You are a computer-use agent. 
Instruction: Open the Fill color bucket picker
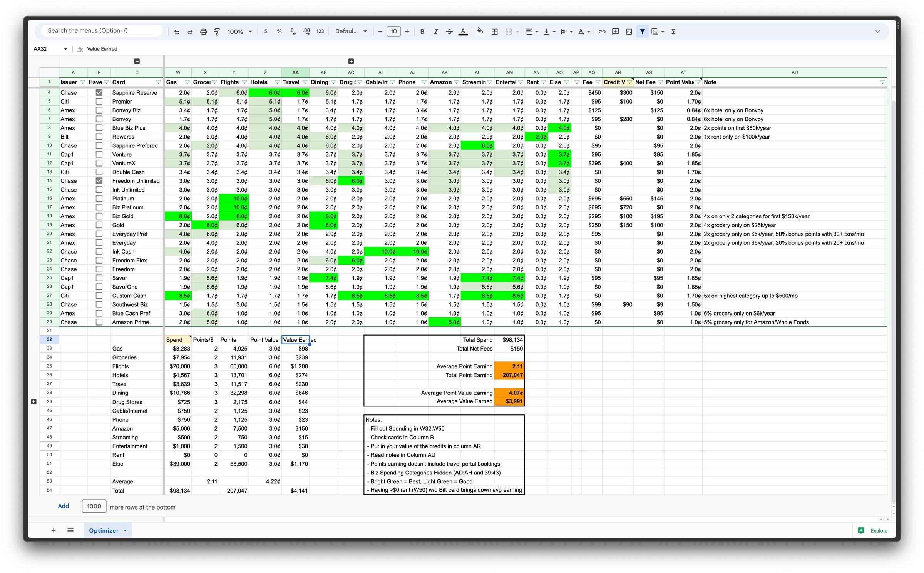point(480,32)
